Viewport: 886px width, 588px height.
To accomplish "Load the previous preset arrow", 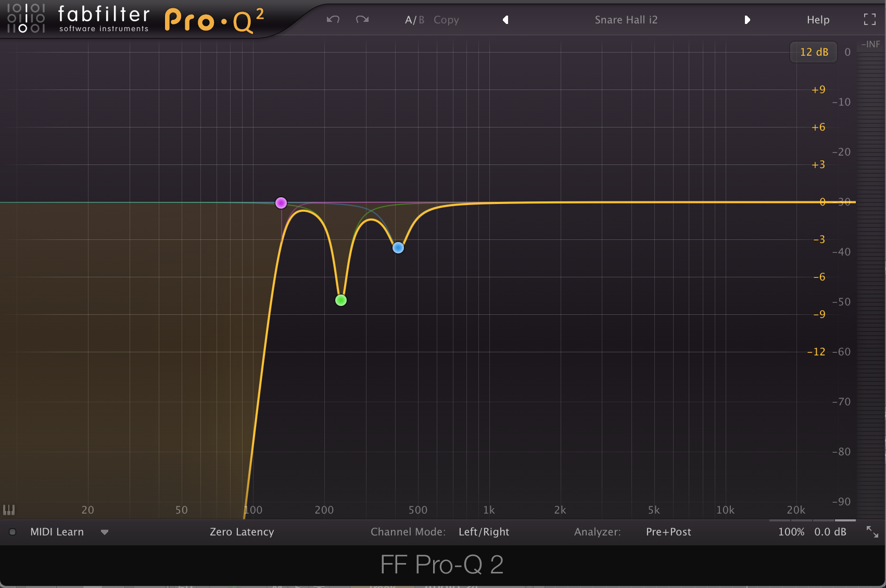I will pos(505,20).
